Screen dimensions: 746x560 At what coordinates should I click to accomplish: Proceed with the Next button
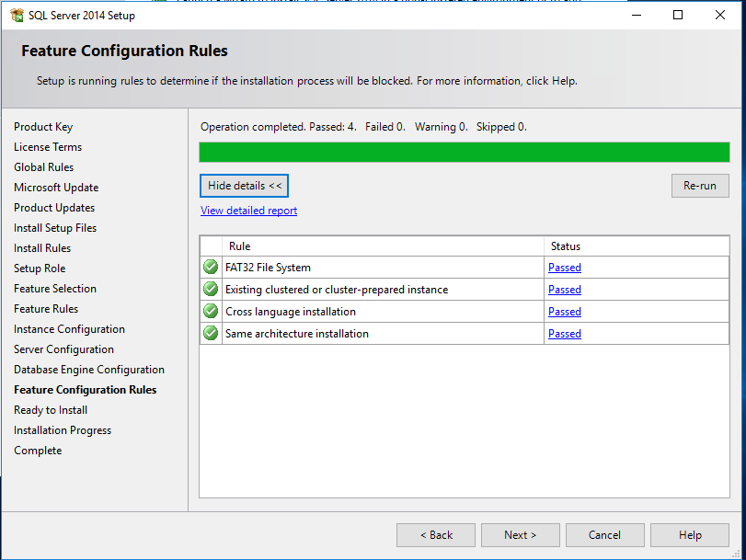(521, 535)
